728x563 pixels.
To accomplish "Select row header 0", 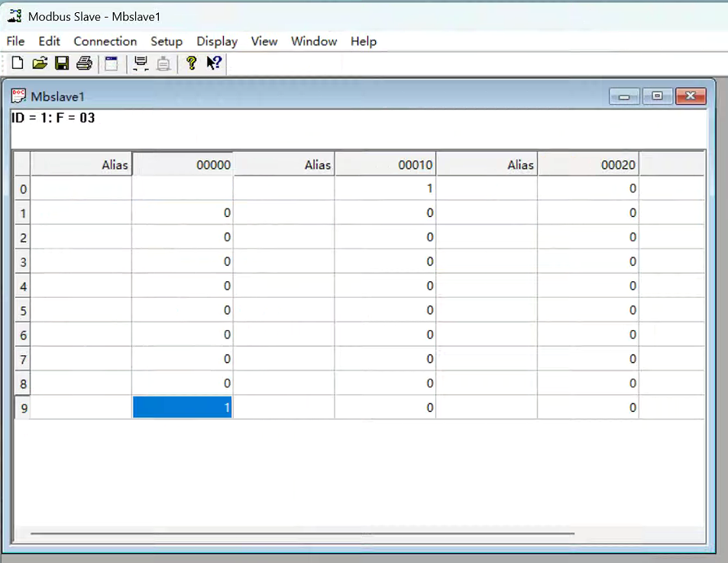I will coord(23,189).
